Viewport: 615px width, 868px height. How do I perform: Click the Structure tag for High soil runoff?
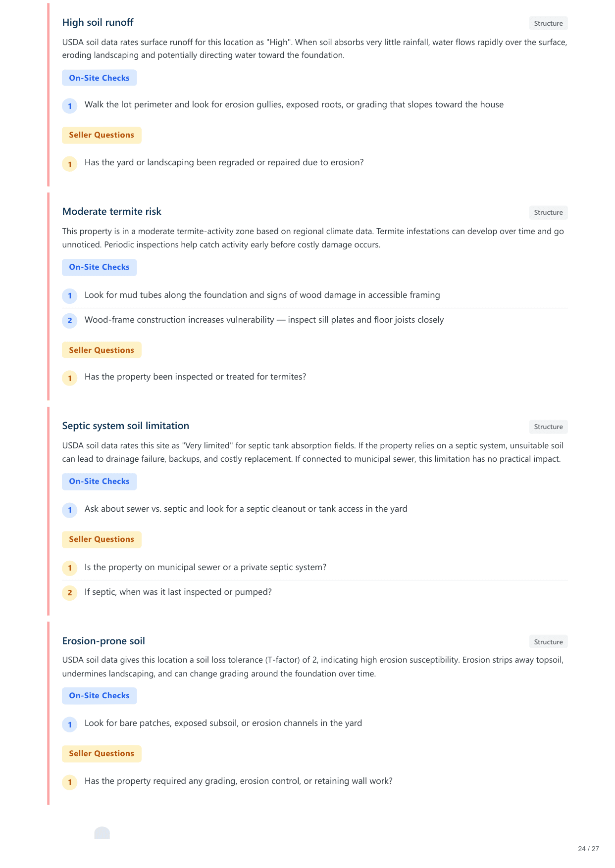(x=548, y=23)
